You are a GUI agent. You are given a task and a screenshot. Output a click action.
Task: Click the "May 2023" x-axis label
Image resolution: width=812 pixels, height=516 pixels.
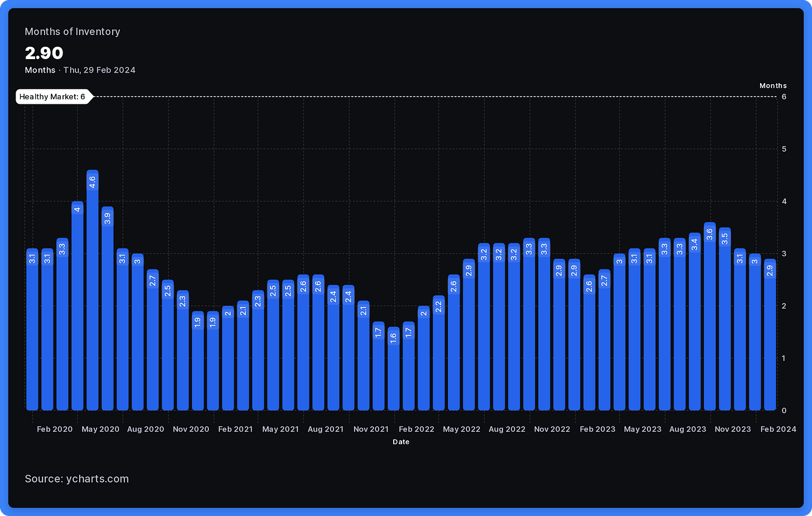(x=642, y=429)
